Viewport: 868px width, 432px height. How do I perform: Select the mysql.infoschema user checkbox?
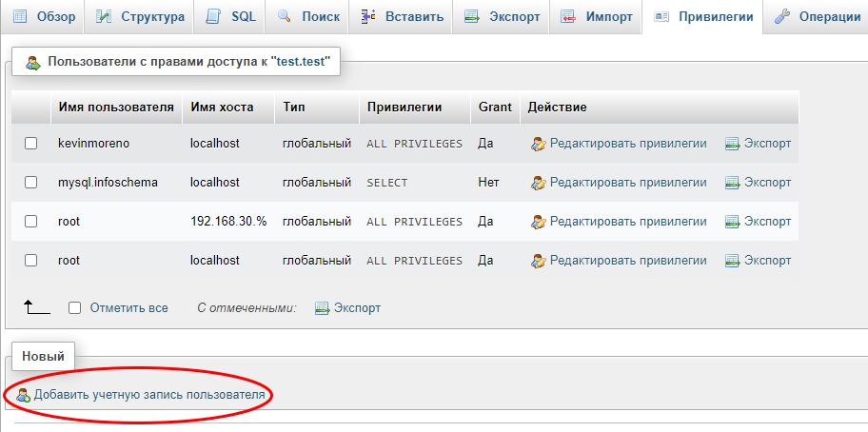tap(30, 183)
